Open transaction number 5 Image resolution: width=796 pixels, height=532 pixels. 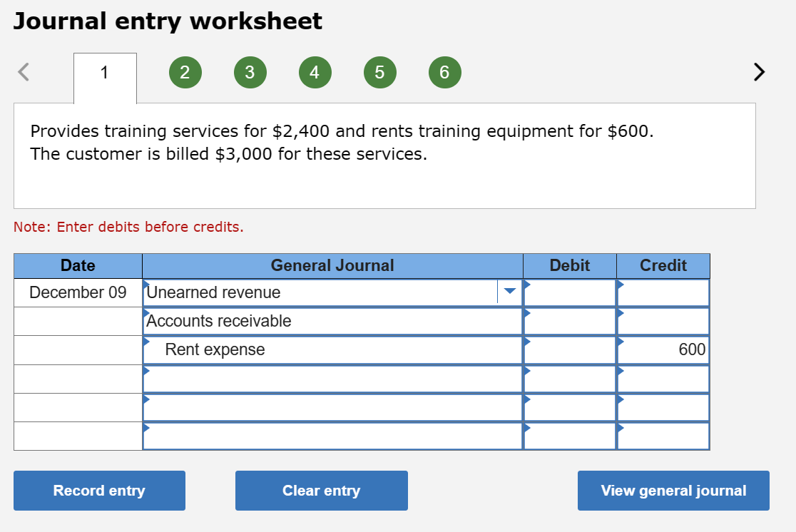pos(379,72)
